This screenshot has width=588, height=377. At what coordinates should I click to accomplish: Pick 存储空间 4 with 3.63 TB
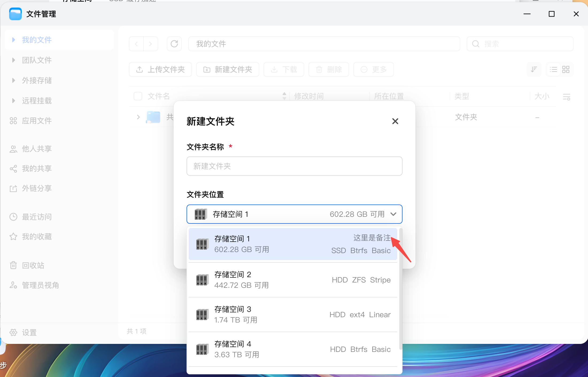(293, 349)
